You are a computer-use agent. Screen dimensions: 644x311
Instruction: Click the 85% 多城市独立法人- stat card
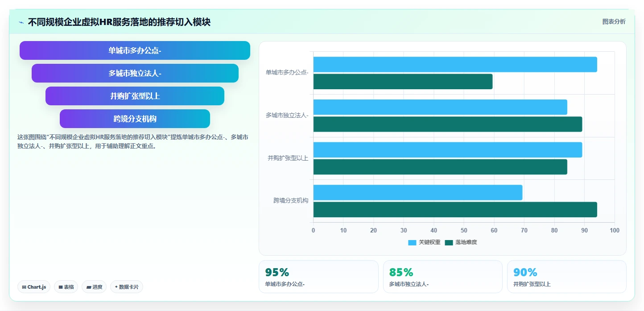pos(443,277)
